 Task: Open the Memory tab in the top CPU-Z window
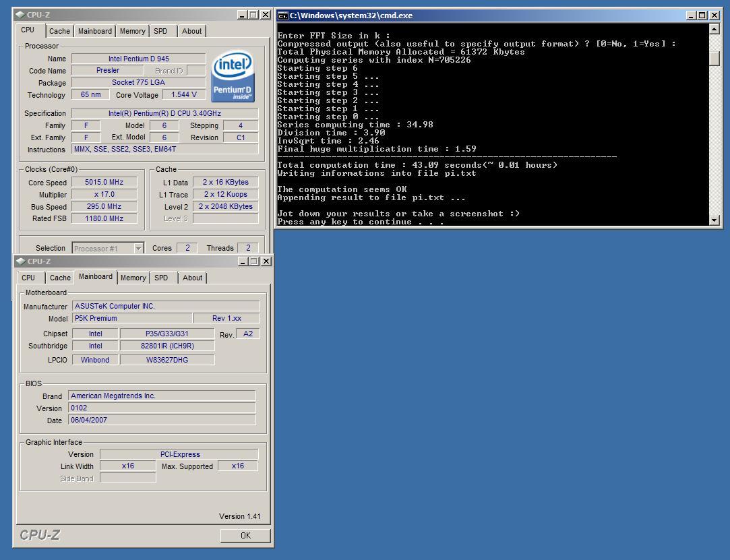point(132,31)
